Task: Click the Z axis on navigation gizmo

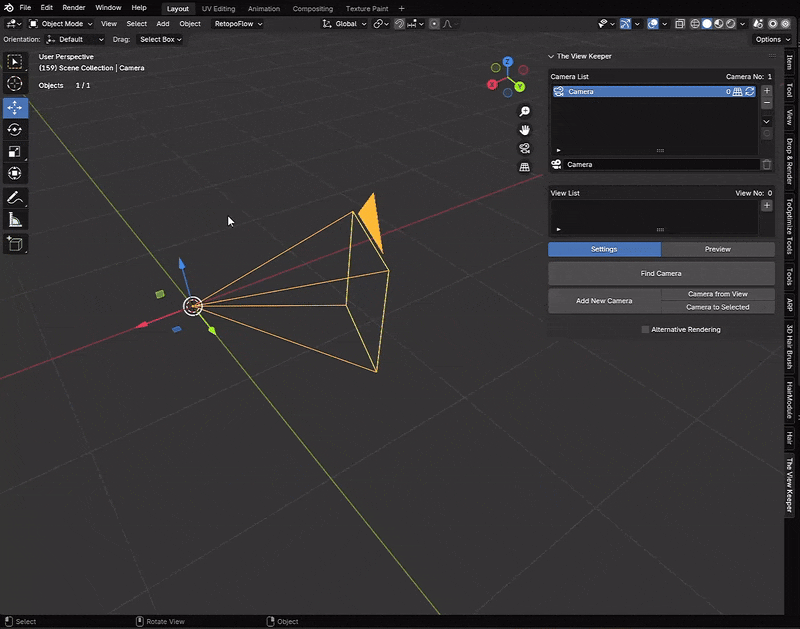Action: (x=507, y=62)
